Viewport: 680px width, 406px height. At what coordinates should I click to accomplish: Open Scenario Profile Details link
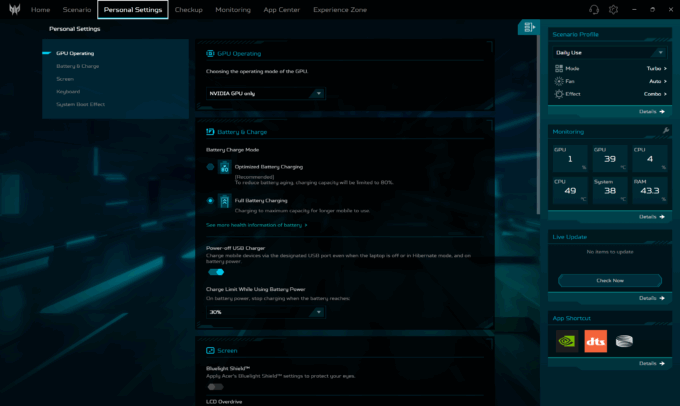(652, 111)
